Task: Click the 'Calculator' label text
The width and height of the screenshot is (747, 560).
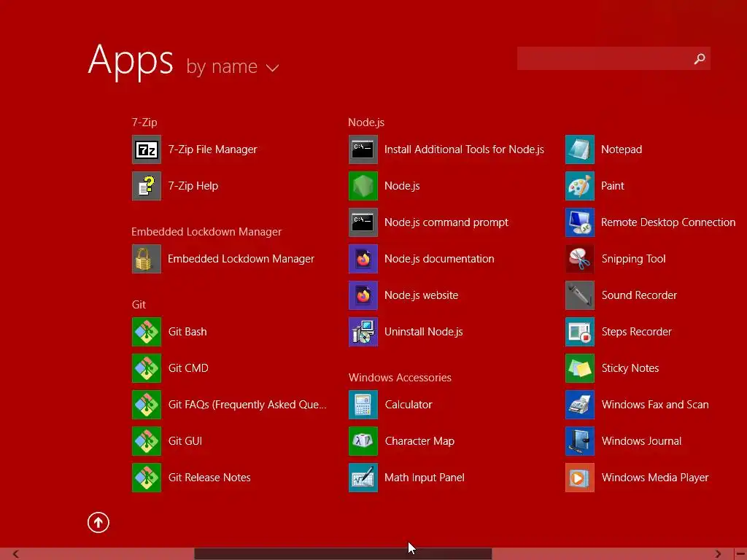Action: click(409, 405)
